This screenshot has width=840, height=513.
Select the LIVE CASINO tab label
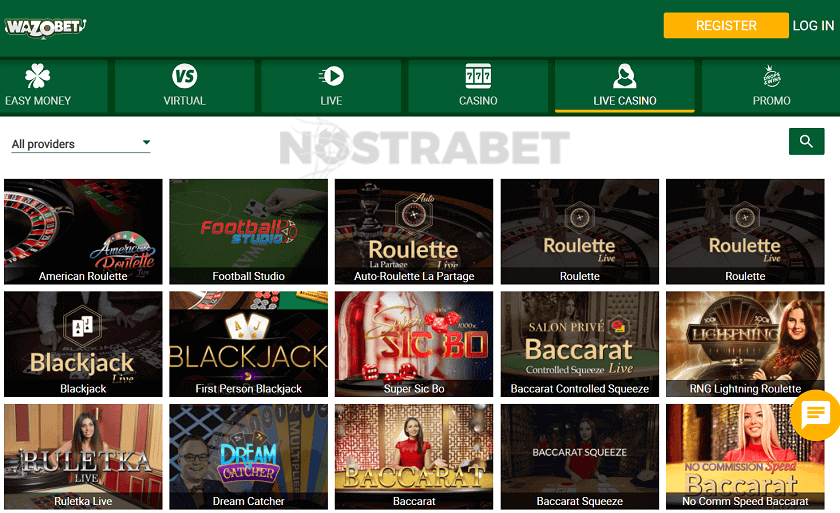pyautogui.click(x=625, y=101)
